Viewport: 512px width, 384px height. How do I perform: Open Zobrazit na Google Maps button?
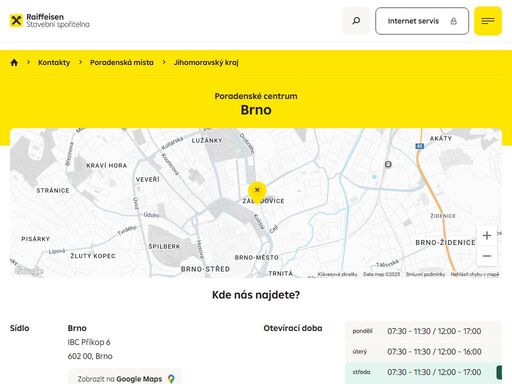tap(125, 378)
